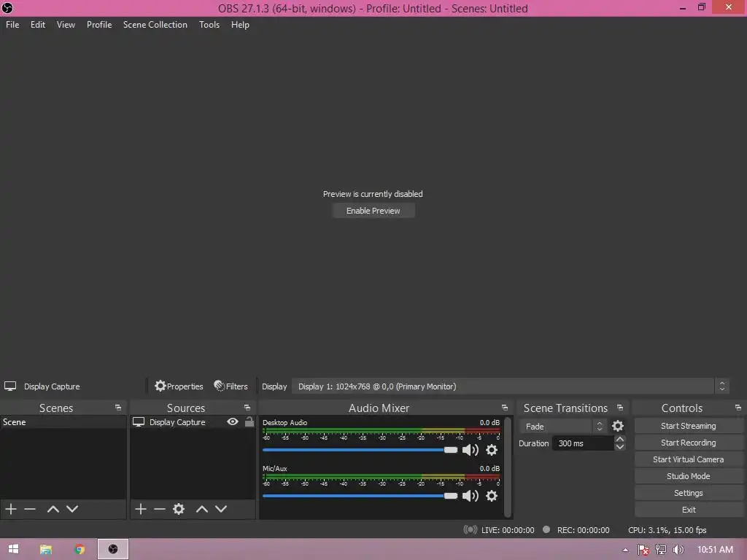Move scene down in Scenes panel
Screen dimensions: 747x560
(72, 509)
